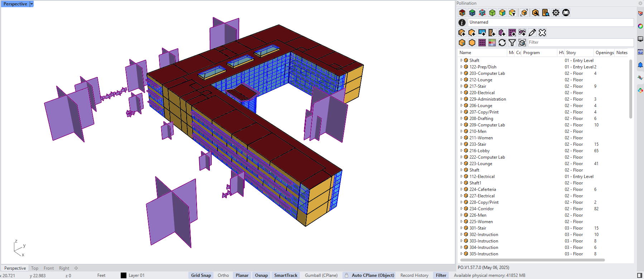Toggle Osnap in the status bar

261,275
